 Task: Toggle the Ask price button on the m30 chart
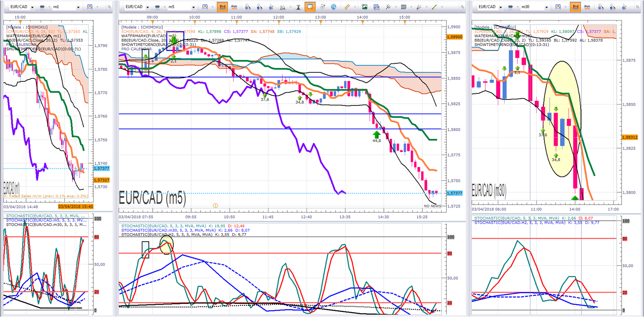587,7
